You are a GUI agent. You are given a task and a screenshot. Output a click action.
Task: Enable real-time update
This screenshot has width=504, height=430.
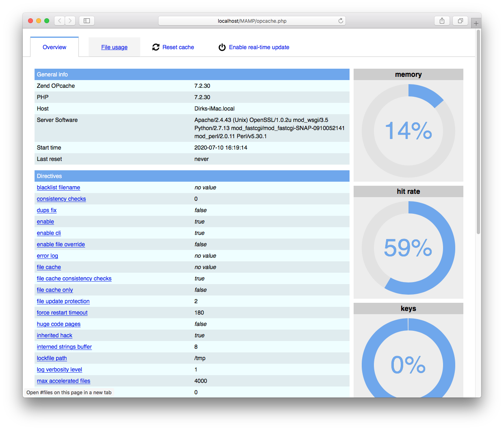(259, 47)
